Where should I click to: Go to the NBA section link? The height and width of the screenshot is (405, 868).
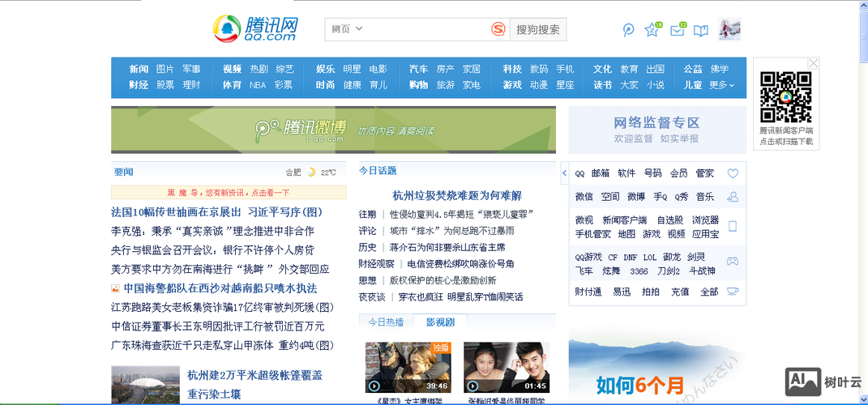click(258, 85)
